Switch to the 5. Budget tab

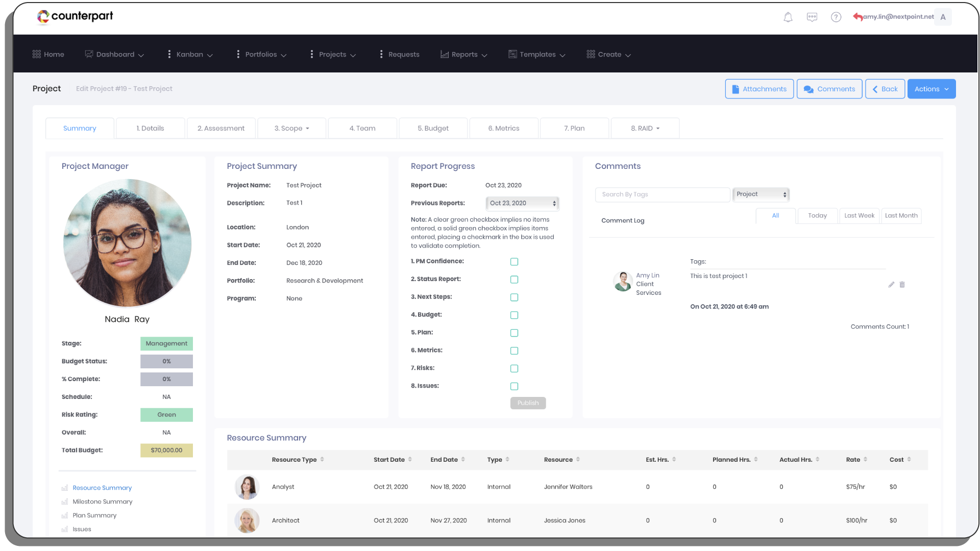pyautogui.click(x=433, y=129)
